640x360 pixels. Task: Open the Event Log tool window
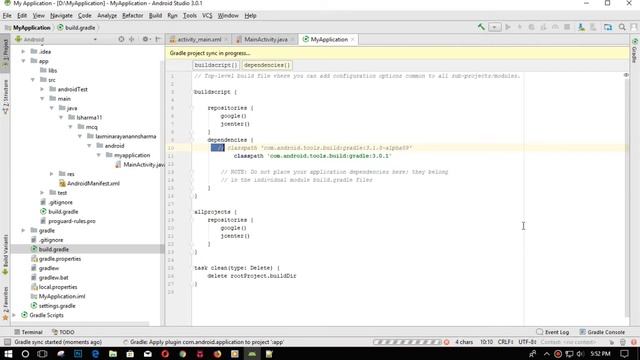553,332
